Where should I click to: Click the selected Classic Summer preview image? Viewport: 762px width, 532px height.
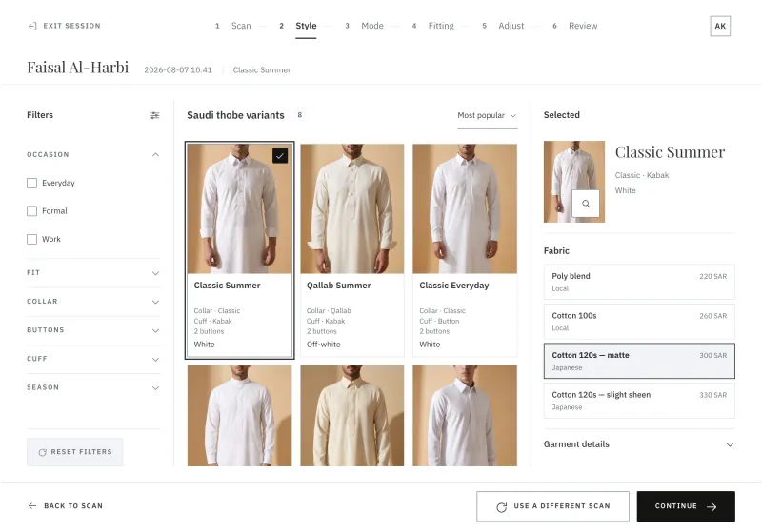click(x=574, y=182)
